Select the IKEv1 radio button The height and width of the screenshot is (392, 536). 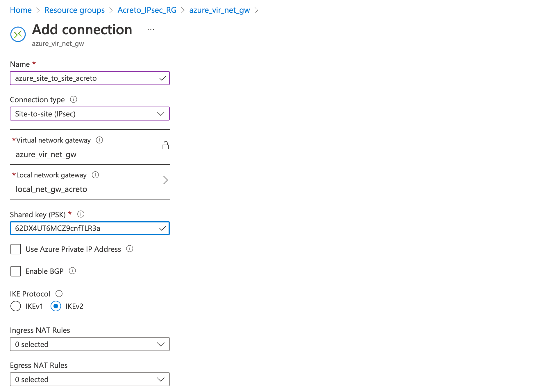(16, 306)
